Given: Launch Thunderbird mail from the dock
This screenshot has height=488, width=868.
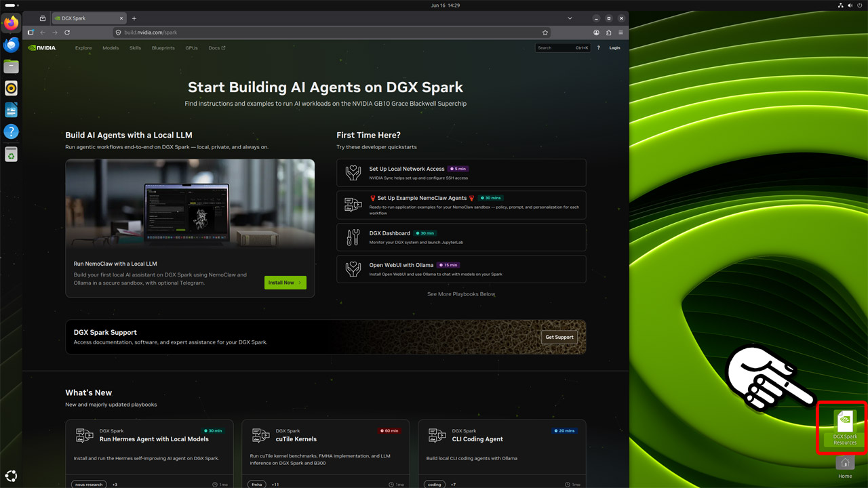Looking at the screenshot, I should click(x=11, y=45).
